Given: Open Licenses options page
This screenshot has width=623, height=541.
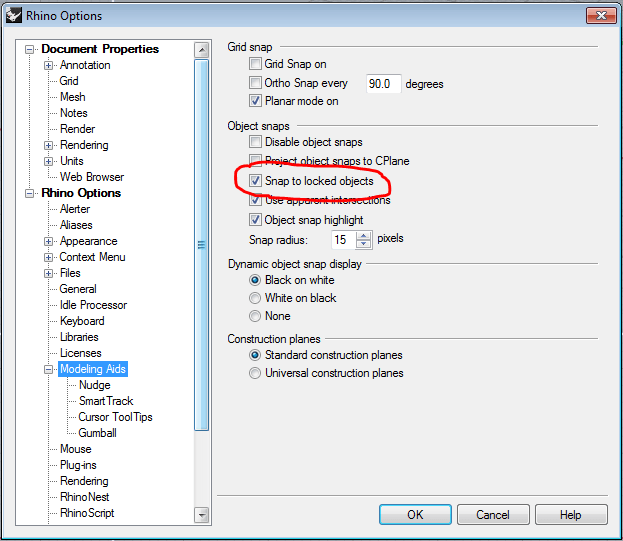Looking at the screenshot, I should pyautogui.click(x=81, y=353).
